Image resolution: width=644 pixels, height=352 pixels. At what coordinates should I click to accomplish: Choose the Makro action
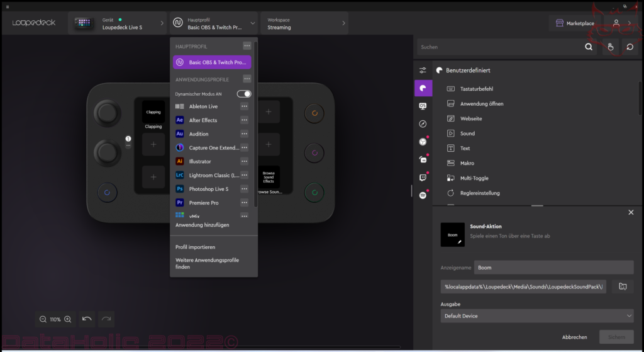click(467, 163)
